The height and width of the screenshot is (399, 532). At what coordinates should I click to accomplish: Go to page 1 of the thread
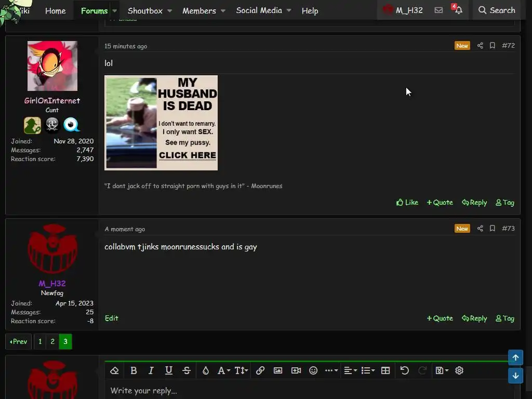[x=40, y=341]
